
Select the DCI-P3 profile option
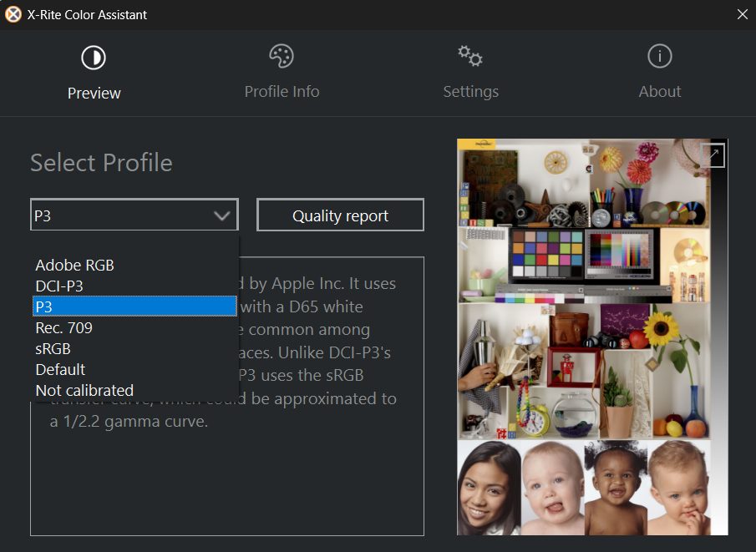59,286
